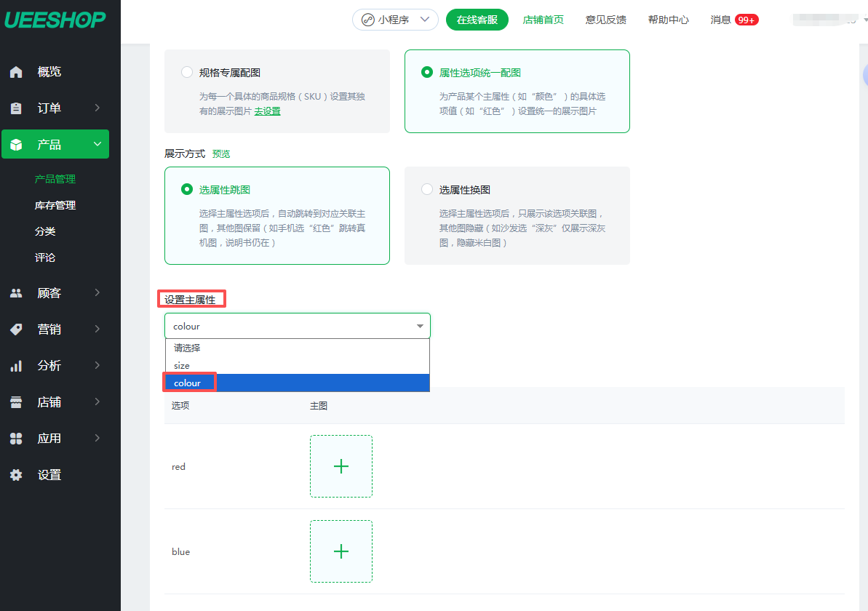Go to 评论 in the product submenu
Screen dimensions: 868x611
(x=45, y=257)
